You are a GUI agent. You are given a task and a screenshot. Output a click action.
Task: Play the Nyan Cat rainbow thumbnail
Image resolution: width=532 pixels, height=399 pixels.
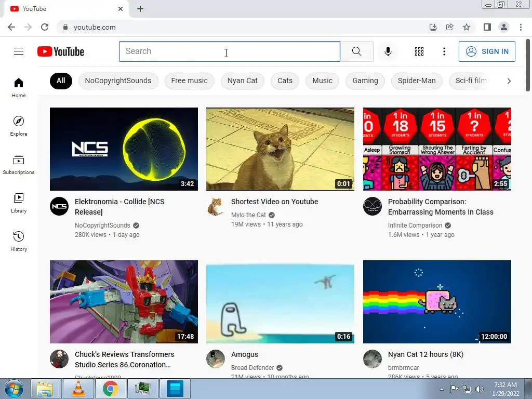(437, 302)
